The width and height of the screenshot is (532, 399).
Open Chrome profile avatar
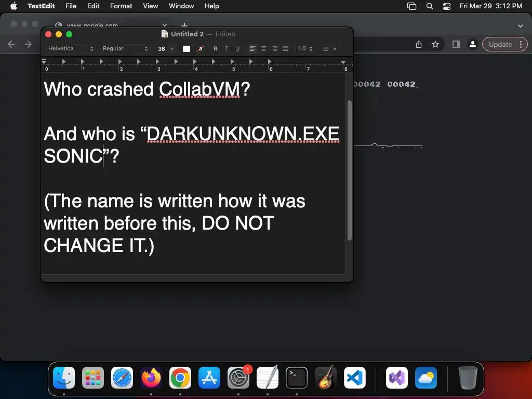(x=472, y=45)
